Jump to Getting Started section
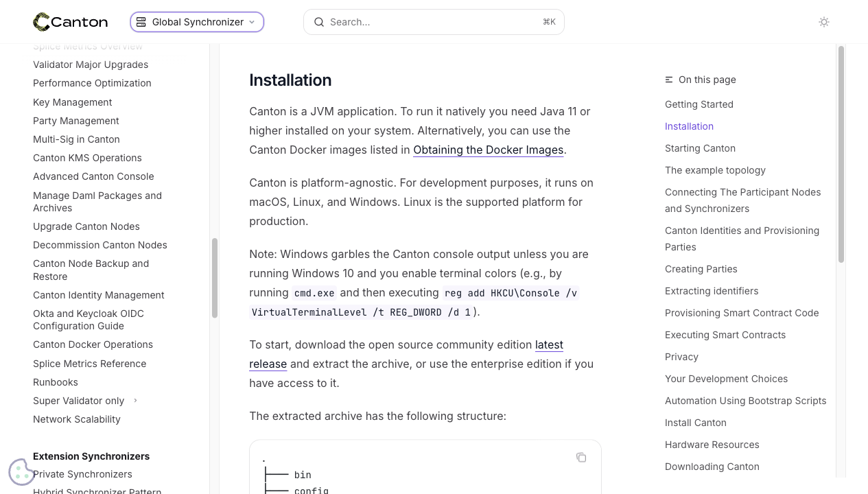Image resolution: width=868 pixels, height=494 pixels. tap(699, 104)
